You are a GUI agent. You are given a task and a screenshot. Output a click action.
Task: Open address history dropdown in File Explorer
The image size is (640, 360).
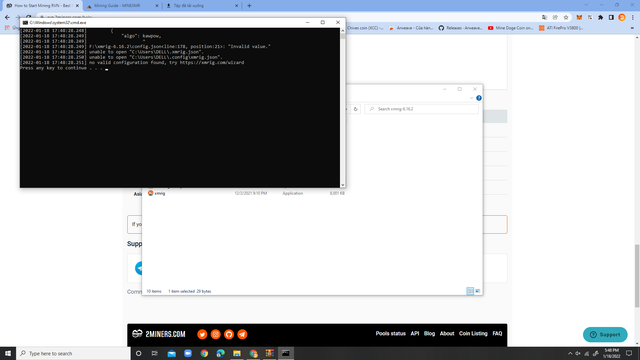(346, 109)
